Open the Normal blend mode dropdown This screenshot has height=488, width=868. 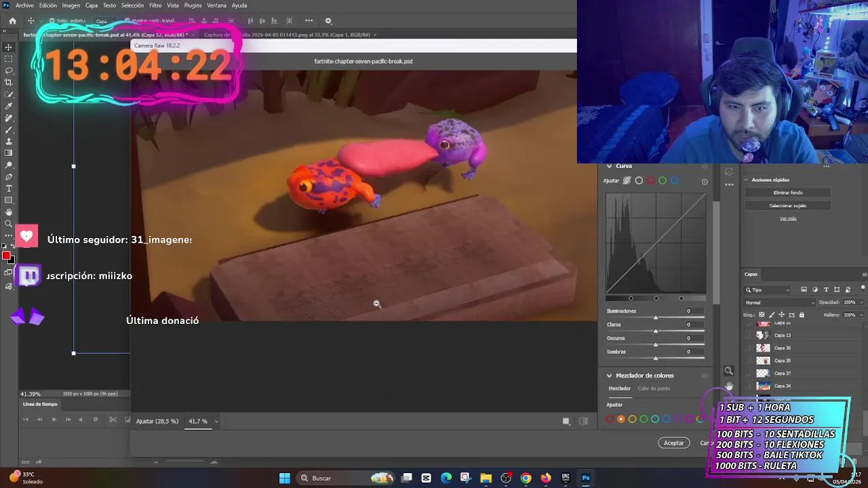pos(779,302)
